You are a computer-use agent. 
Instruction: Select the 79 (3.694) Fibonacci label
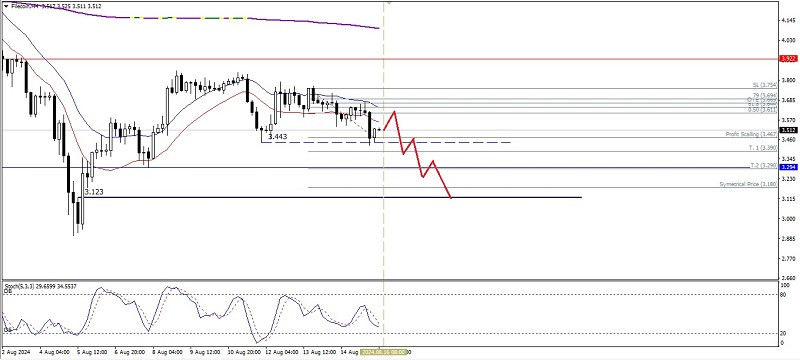point(766,95)
